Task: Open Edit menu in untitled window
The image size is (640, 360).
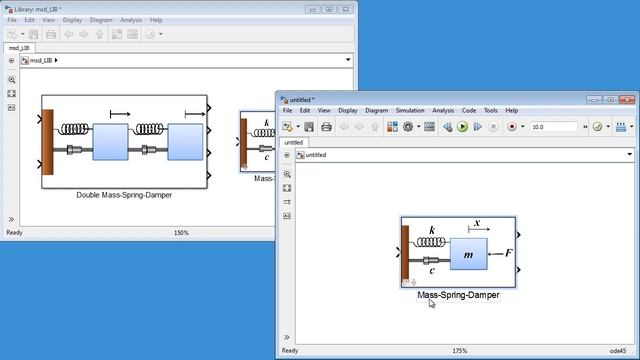Action: click(305, 110)
